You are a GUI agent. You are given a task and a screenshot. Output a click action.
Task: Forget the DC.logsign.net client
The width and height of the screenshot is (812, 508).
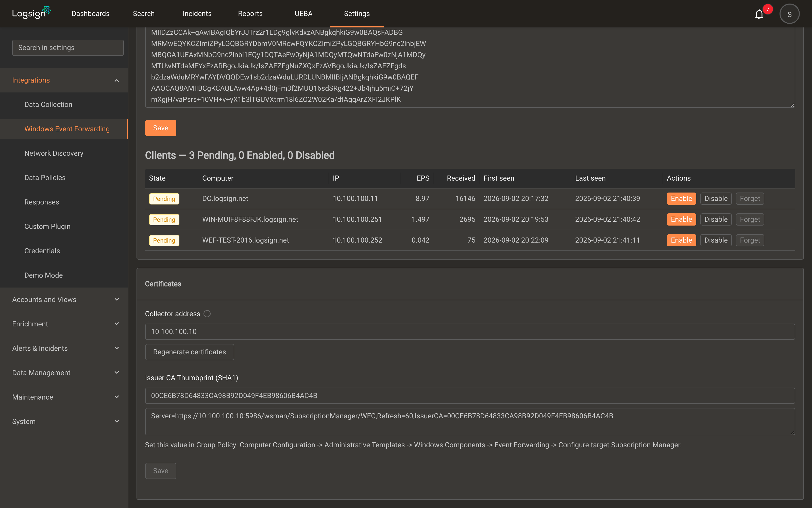750,199
